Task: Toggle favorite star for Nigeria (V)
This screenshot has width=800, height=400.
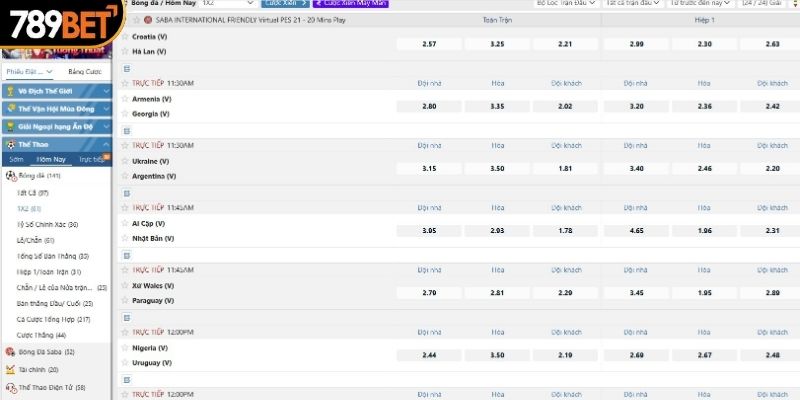Action: click(126, 348)
